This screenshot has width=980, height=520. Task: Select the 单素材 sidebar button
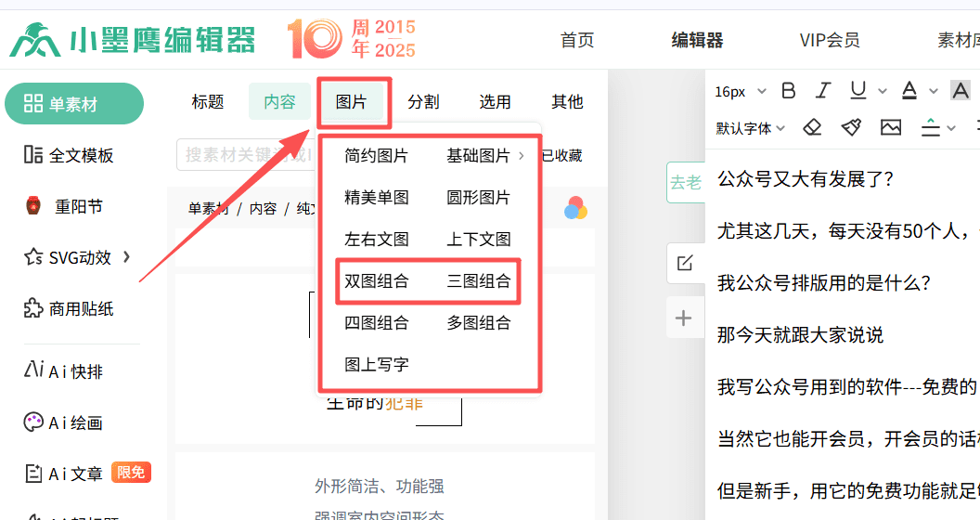tap(74, 104)
